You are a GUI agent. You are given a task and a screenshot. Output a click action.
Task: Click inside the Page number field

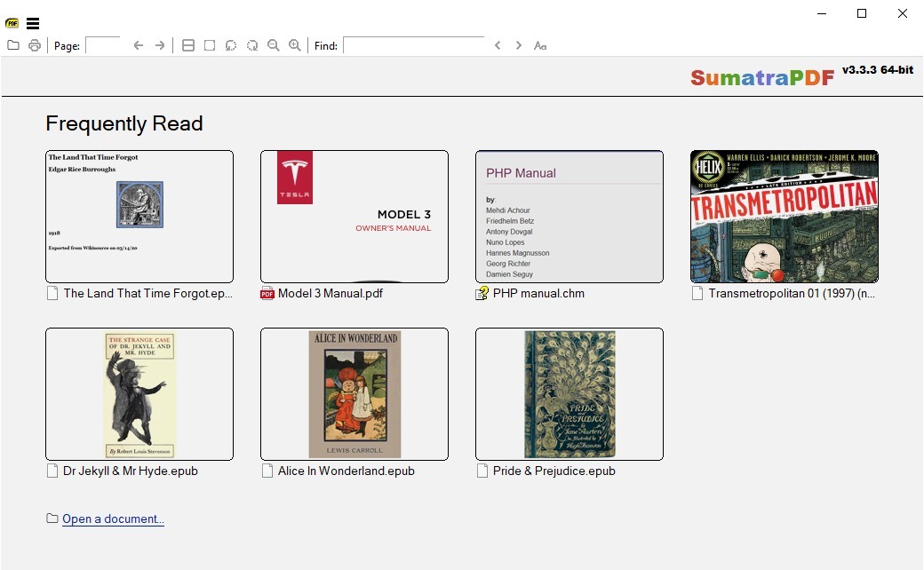[100, 44]
